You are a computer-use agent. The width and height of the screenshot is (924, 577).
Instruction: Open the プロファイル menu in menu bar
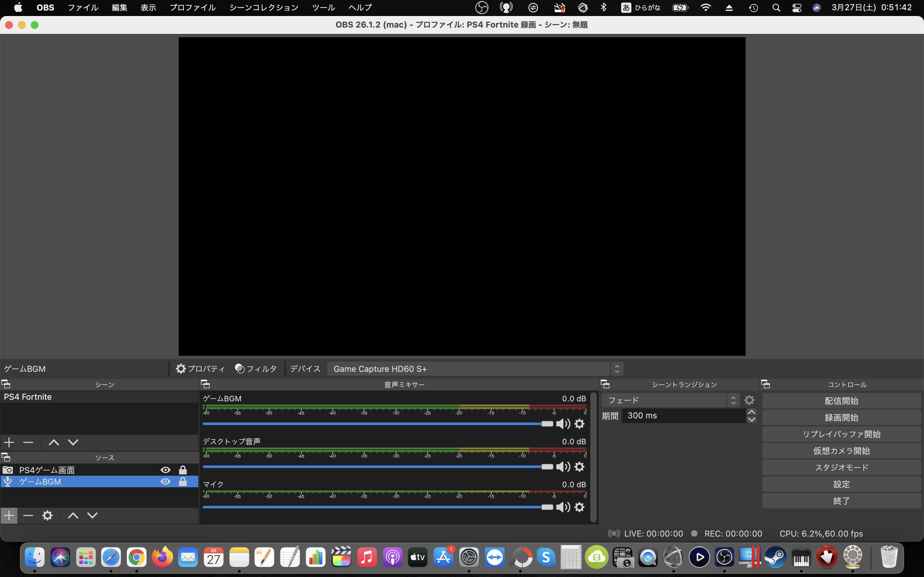pyautogui.click(x=193, y=8)
